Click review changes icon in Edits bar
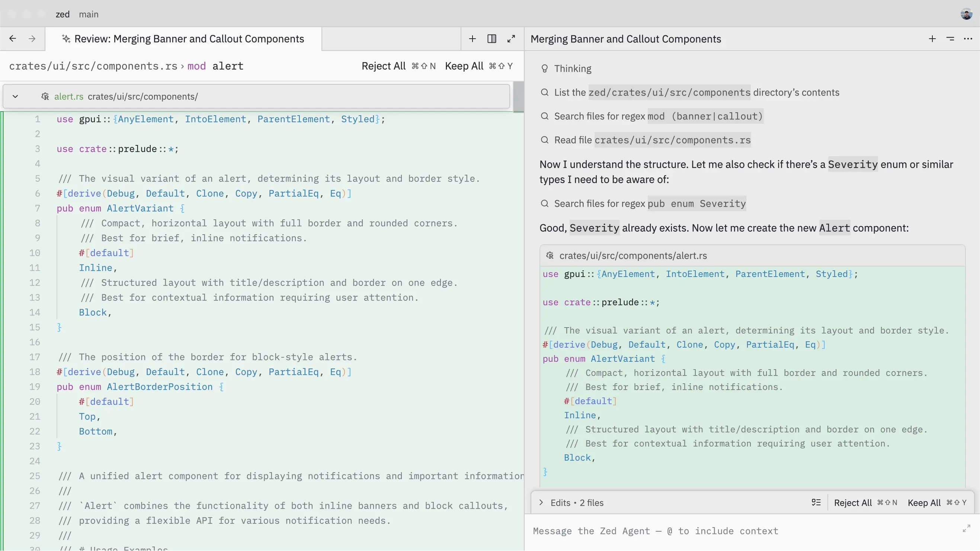 tap(816, 503)
